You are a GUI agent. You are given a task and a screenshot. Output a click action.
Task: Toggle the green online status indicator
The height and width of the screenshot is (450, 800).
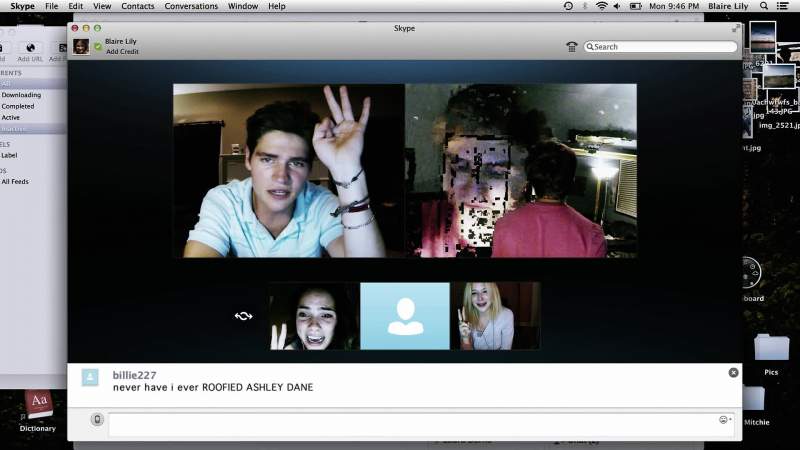(98, 46)
